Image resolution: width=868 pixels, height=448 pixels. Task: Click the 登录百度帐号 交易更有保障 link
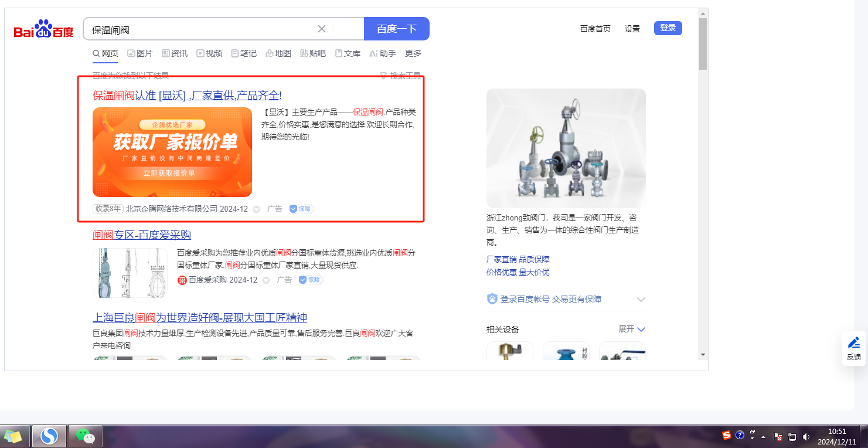click(x=551, y=299)
